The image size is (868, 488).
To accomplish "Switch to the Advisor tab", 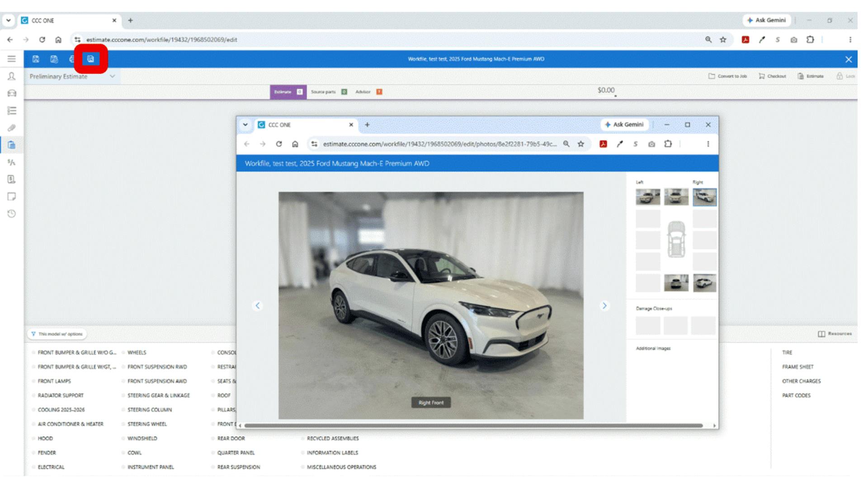I will 368,92.
